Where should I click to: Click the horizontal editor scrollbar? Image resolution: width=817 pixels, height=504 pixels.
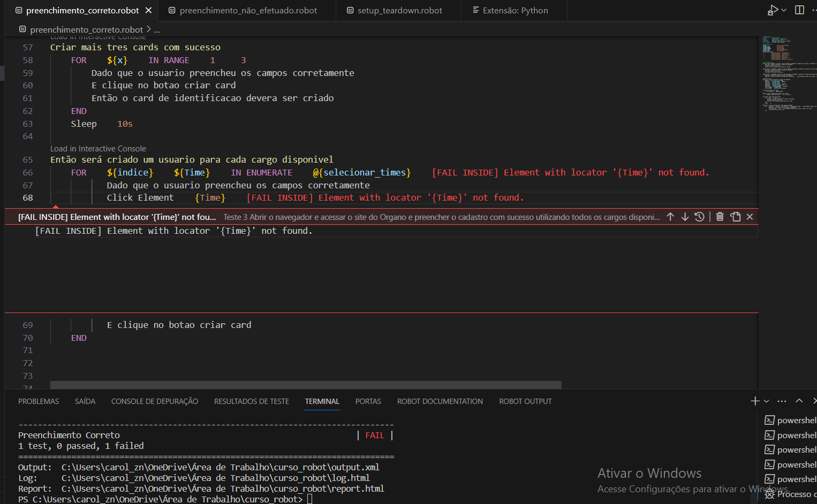pyautogui.click(x=306, y=385)
